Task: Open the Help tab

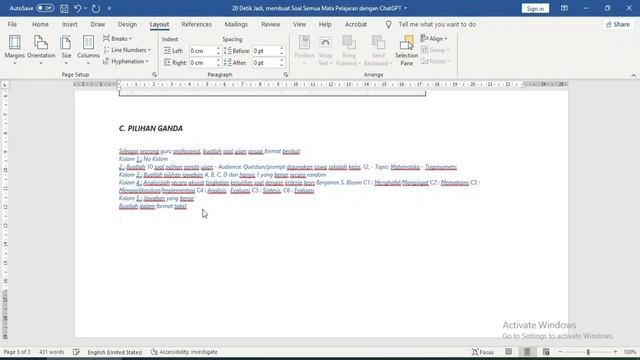Action: tap(325, 24)
